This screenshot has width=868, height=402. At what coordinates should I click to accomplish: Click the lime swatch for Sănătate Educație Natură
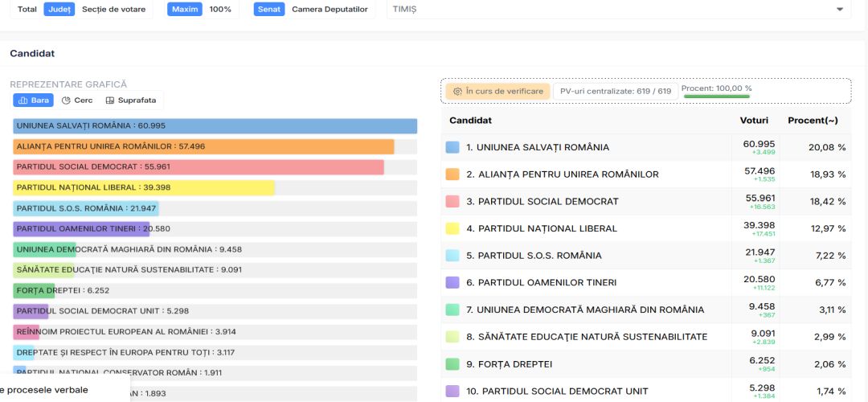tap(452, 337)
